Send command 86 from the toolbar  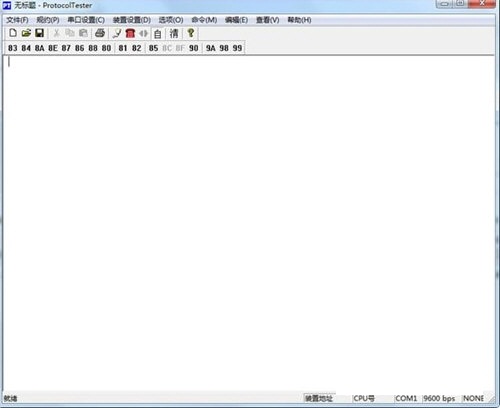click(x=79, y=48)
